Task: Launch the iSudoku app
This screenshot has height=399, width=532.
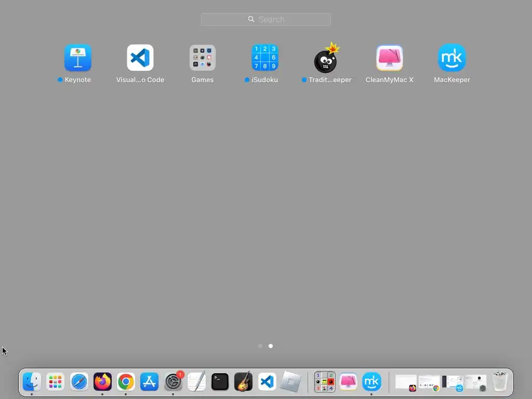Action: [x=264, y=58]
